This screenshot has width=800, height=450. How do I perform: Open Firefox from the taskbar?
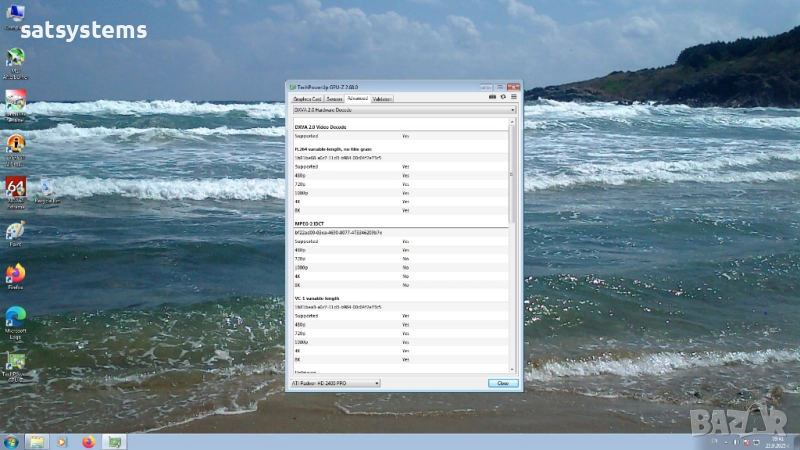click(x=88, y=441)
